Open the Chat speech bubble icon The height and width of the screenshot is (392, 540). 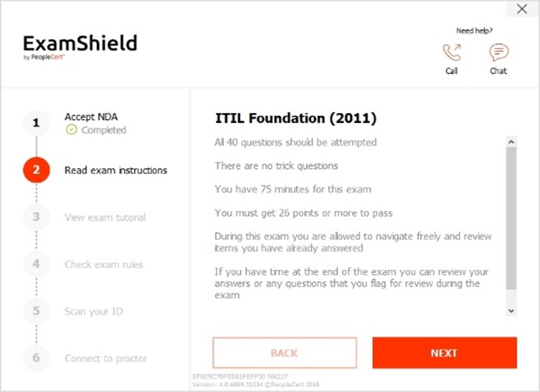coord(499,52)
